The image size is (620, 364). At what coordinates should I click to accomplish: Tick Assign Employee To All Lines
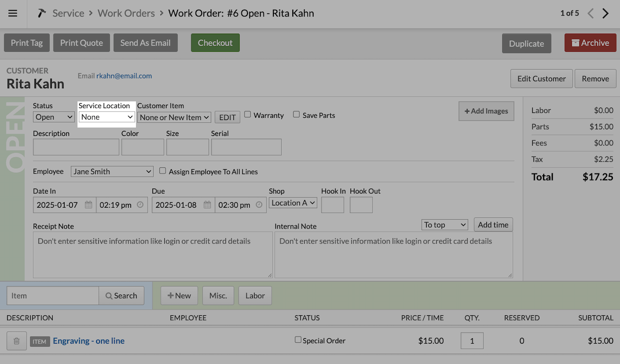coord(163,171)
